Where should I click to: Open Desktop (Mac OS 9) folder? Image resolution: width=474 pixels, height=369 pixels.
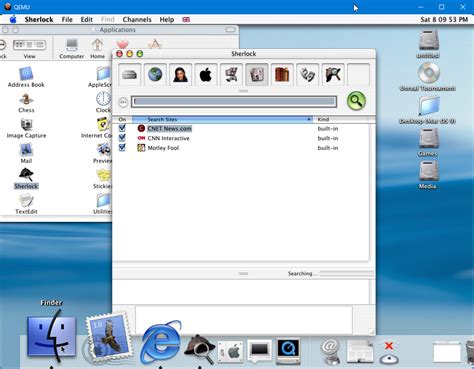428,110
